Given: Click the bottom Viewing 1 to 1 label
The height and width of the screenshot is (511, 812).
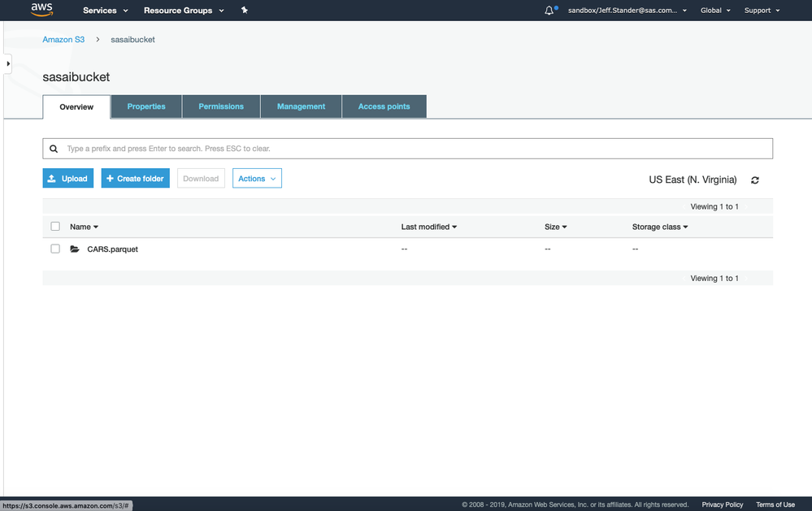Looking at the screenshot, I should [x=714, y=278].
